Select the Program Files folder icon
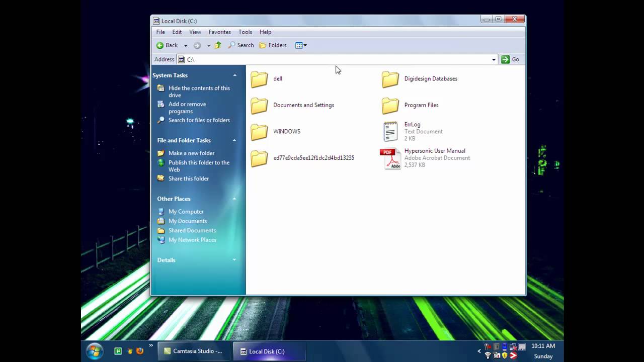Image resolution: width=644 pixels, height=362 pixels. (x=390, y=106)
